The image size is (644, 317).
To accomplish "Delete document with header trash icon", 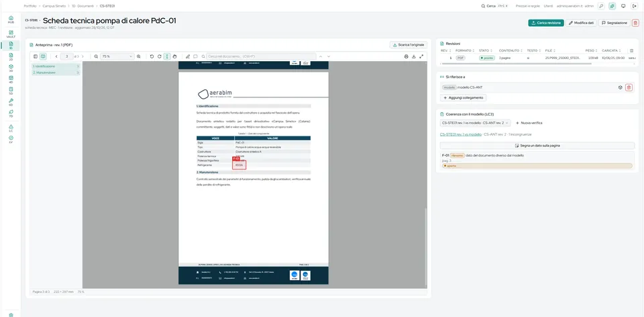I will pos(635,23).
